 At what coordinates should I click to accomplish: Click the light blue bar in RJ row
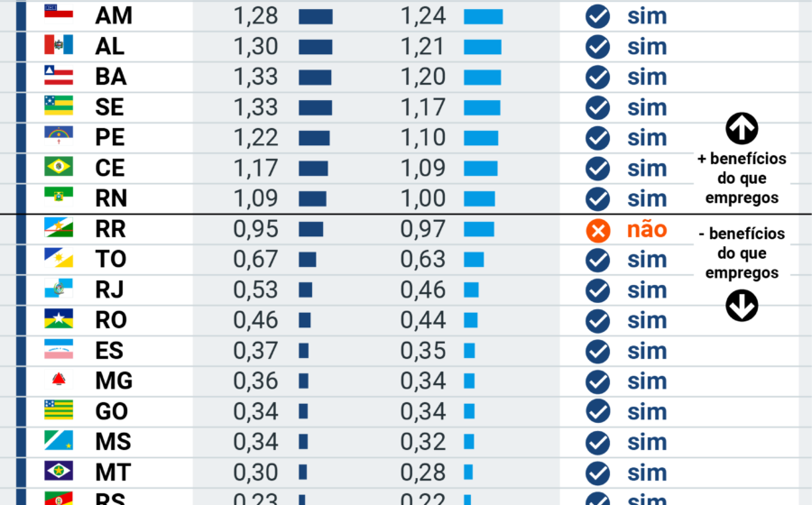coord(471,290)
